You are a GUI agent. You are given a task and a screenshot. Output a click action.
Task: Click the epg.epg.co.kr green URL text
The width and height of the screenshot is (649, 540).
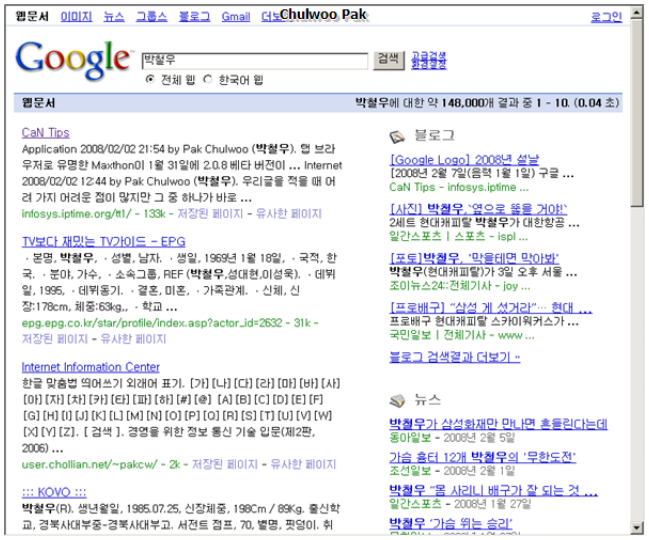click(x=152, y=323)
